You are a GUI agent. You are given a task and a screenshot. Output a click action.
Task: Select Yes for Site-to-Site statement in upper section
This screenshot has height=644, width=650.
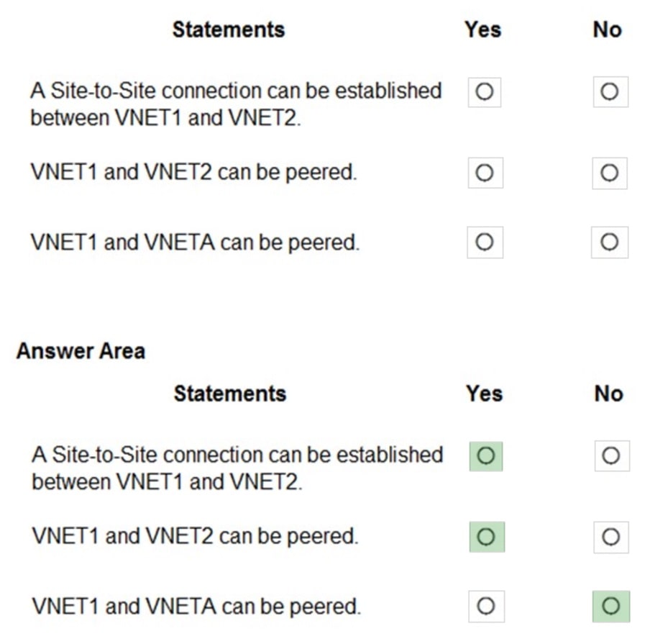pyautogui.click(x=485, y=92)
